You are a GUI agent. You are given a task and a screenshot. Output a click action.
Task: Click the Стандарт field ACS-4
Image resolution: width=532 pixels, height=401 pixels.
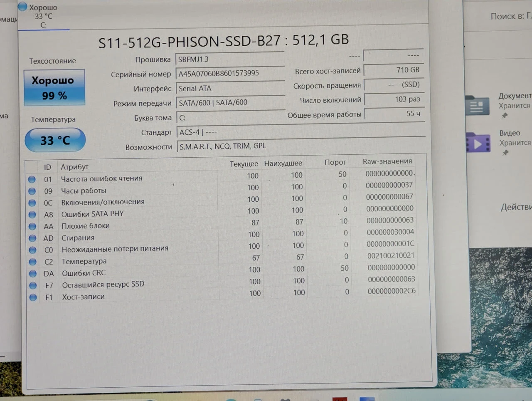point(301,132)
